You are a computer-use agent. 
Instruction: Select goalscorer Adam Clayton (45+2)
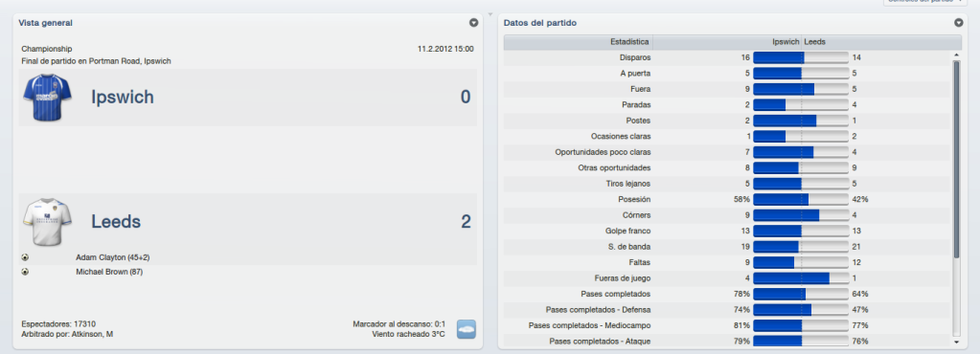pos(112,257)
